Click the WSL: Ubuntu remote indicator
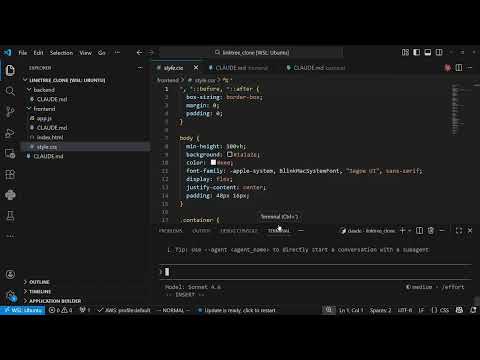480x360 pixels. click(23, 310)
